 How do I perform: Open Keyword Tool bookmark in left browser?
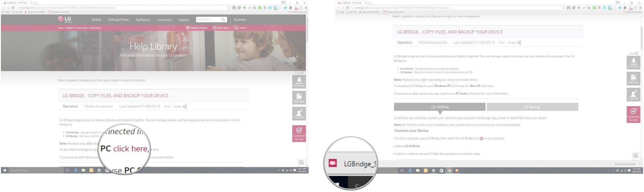click(35, 12)
